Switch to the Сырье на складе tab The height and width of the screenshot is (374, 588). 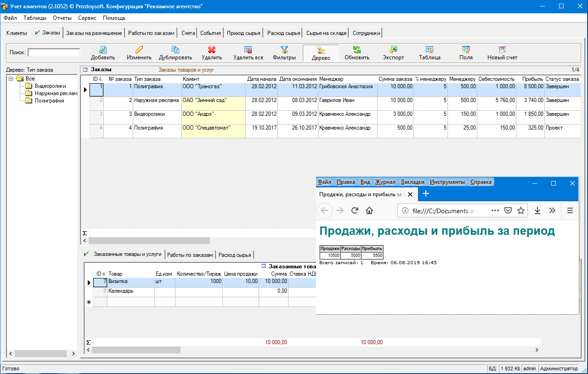tap(326, 33)
